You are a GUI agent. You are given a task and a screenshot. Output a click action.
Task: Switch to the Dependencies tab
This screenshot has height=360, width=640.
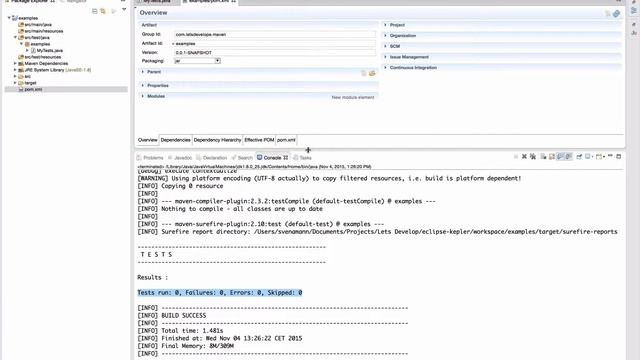(176, 140)
